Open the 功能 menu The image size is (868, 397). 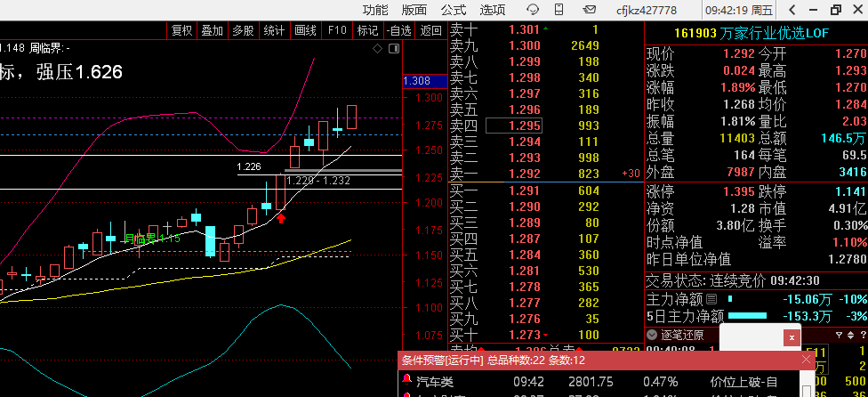[x=375, y=10]
